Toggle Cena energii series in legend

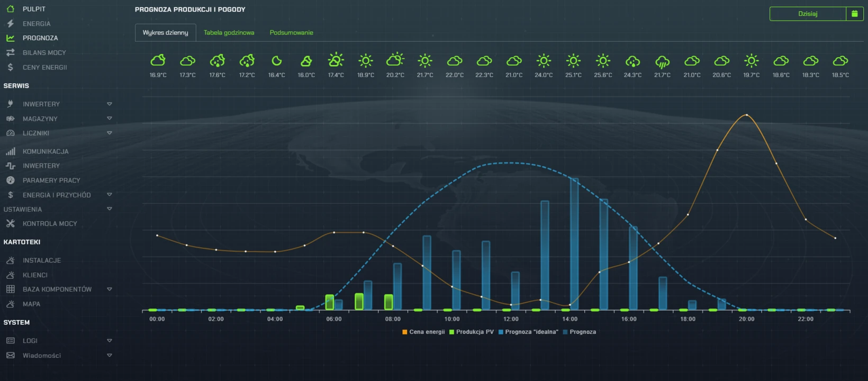423,332
